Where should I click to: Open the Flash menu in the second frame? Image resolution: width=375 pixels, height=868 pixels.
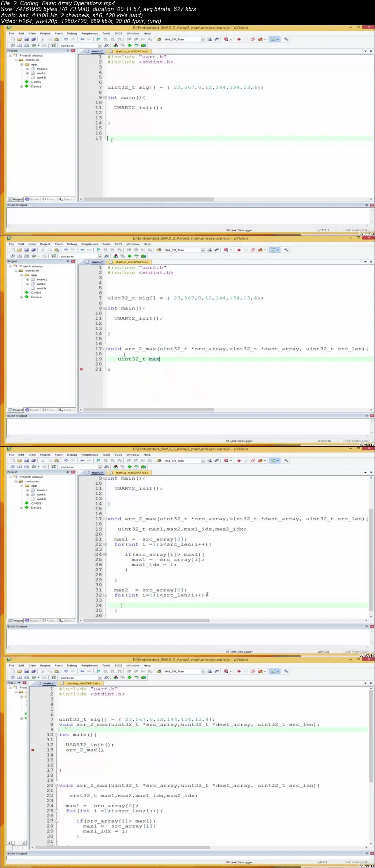click(x=59, y=244)
